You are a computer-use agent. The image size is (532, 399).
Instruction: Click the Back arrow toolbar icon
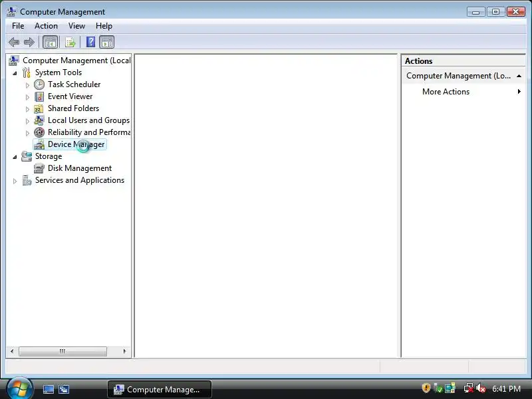tap(14, 43)
